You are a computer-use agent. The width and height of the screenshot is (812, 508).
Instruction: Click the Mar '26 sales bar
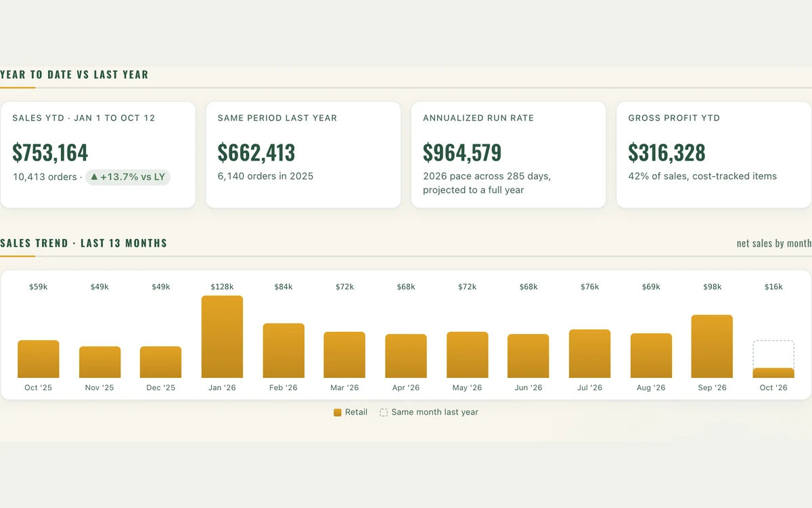click(x=344, y=355)
